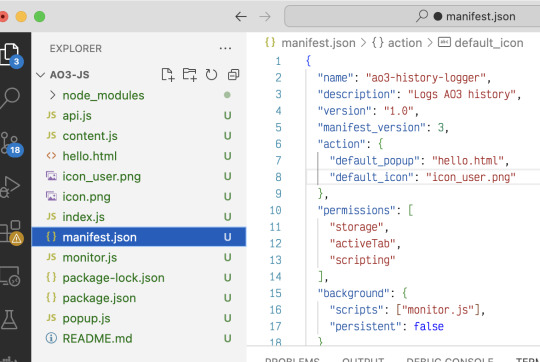
Task: Click the "hello.html" value on line 7
Action: 468,161
